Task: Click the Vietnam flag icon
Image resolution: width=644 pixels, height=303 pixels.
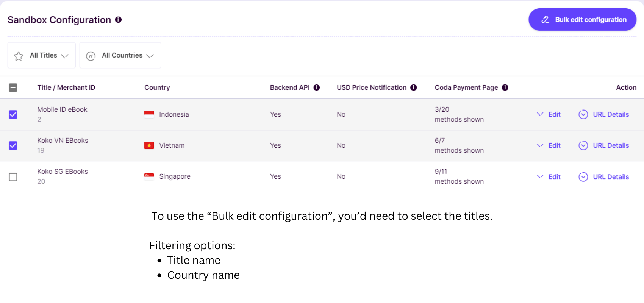Action: pyautogui.click(x=149, y=145)
